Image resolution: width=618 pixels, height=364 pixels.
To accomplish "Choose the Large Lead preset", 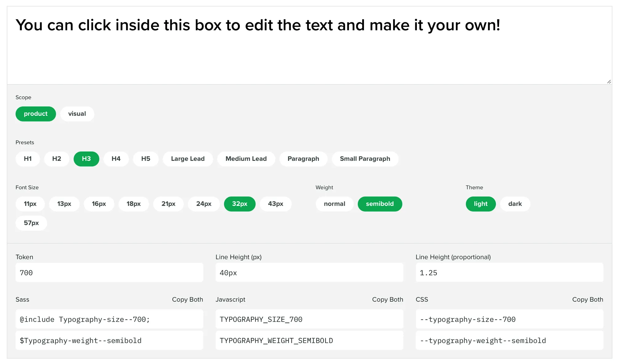I will 188,159.
